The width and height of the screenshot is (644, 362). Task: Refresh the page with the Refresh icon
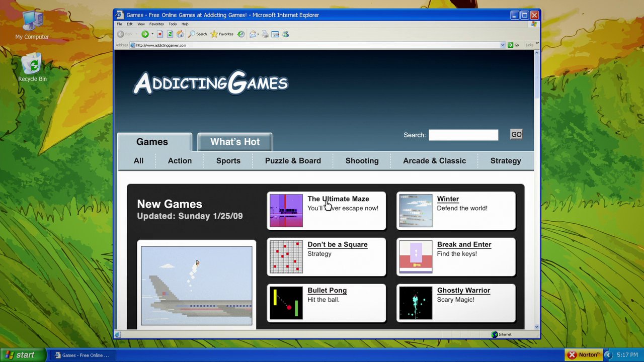click(170, 34)
